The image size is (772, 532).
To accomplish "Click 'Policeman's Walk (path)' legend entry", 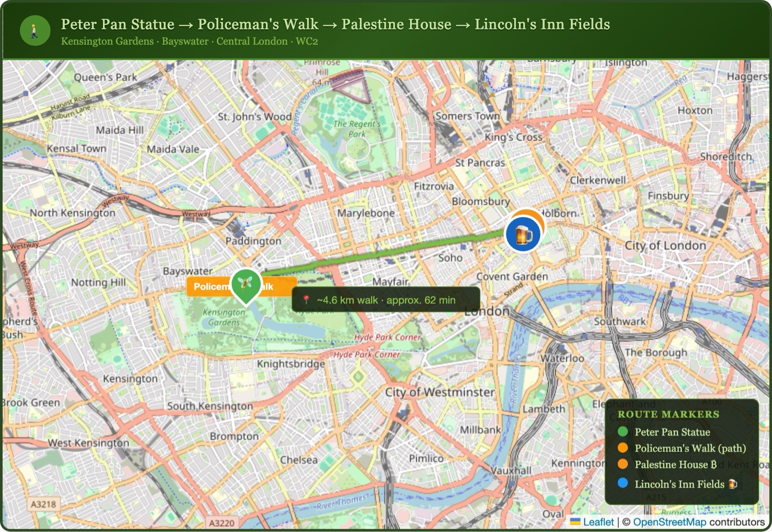I will 690,448.
